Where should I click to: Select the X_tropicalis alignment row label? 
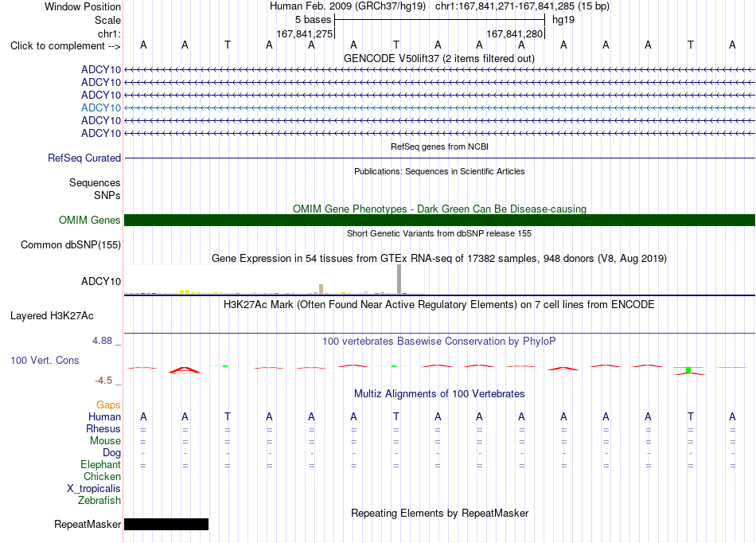94,489
